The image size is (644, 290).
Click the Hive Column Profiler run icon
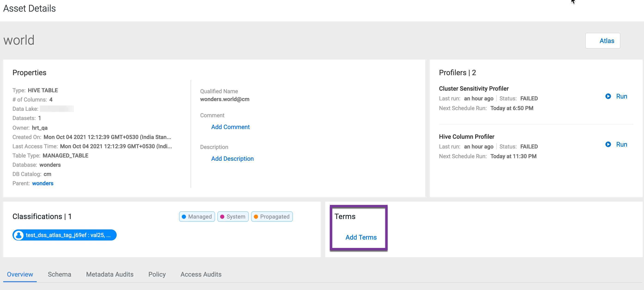(x=608, y=144)
